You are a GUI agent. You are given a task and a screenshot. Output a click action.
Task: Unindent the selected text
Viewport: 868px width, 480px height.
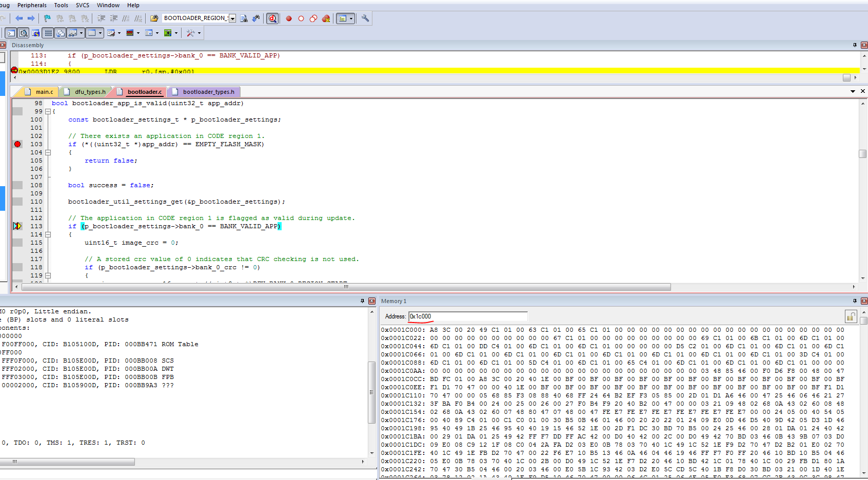pyautogui.click(x=113, y=18)
